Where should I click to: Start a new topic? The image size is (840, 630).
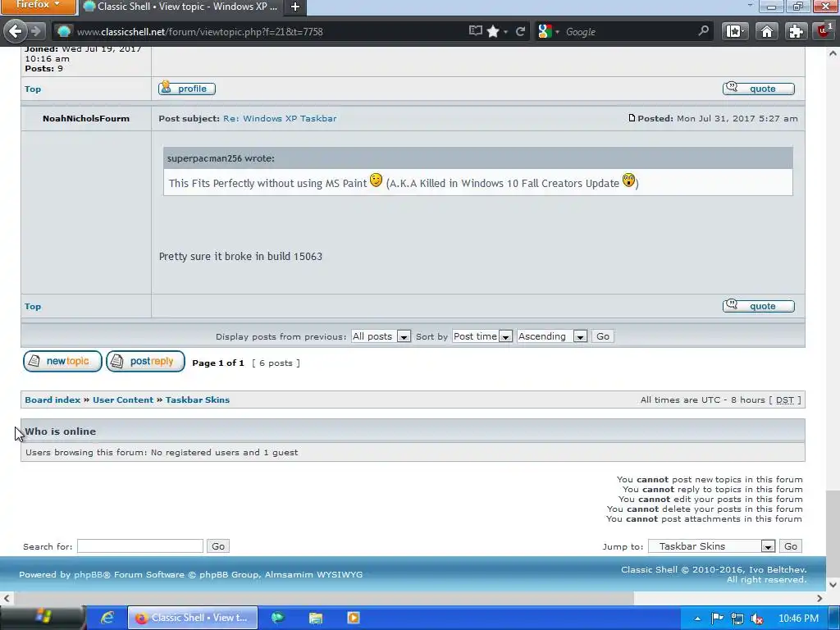[62, 362]
